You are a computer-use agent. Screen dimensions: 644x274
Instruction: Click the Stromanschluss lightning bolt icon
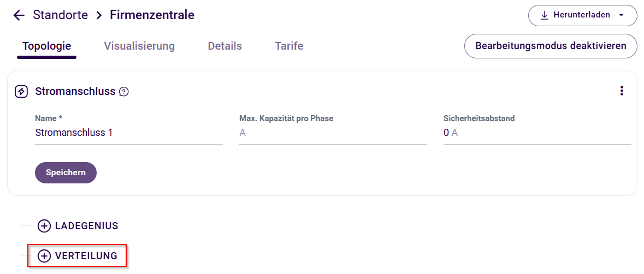point(21,92)
